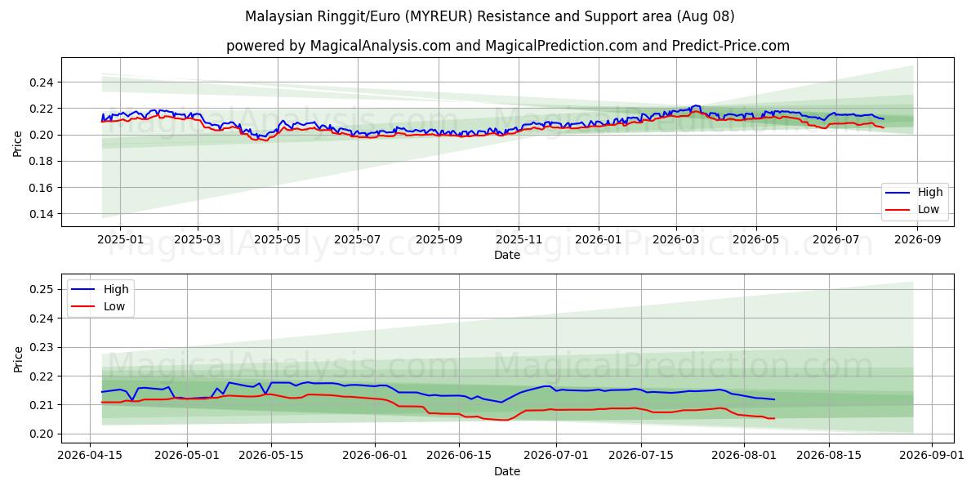Click the '0.24' price tick on top chart
This screenshot has width=980, height=490.
point(42,82)
